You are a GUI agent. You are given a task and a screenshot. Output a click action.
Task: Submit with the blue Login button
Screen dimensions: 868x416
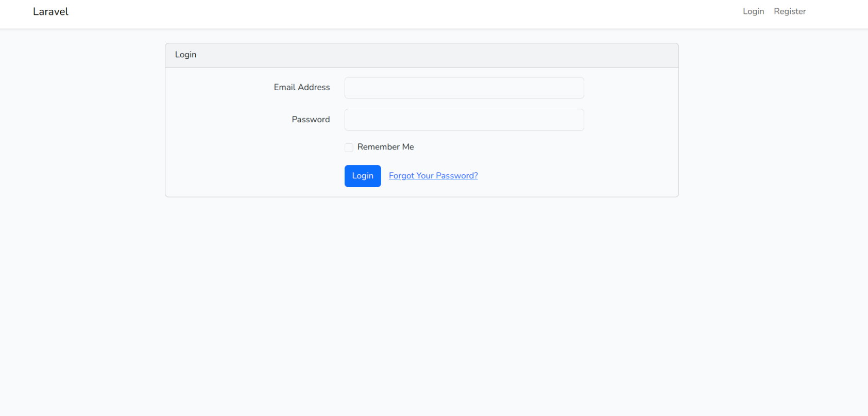(x=363, y=176)
